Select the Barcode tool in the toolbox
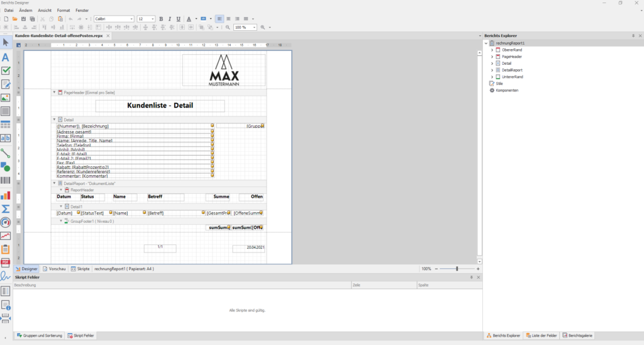This screenshot has width=644, height=345. coord(6,181)
